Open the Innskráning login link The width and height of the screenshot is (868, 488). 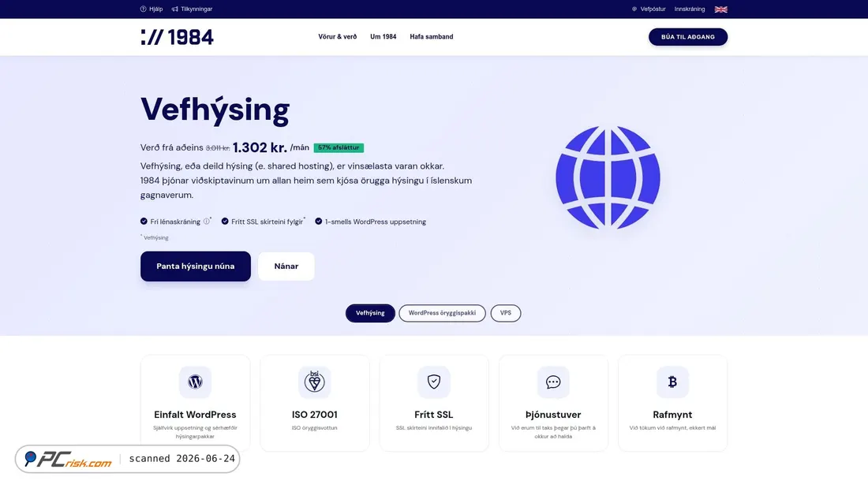coord(689,9)
